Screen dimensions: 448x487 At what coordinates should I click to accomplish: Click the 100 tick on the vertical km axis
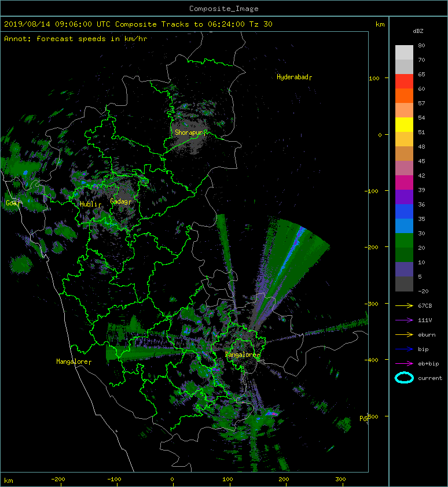[374, 78]
